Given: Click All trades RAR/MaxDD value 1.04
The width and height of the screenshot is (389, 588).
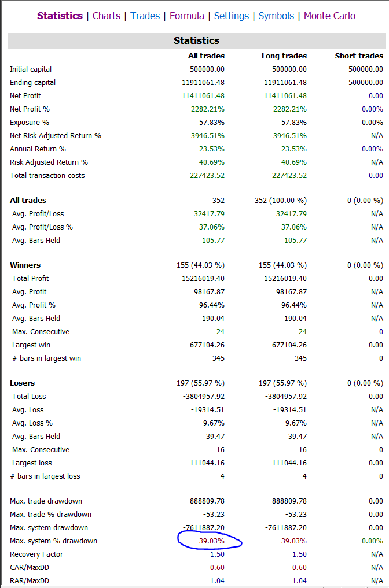Looking at the screenshot, I should pyautogui.click(x=217, y=581).
